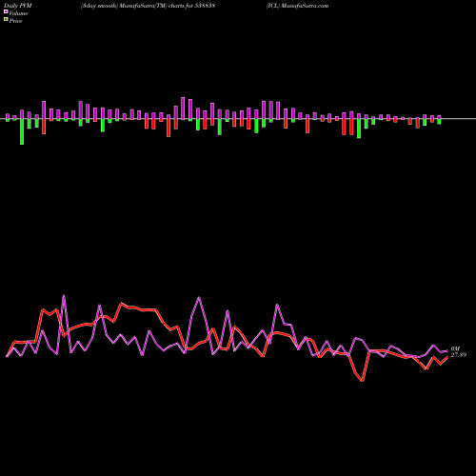Click the '27.89' price end value
The height and width of the screenshot is (476, 476).
pos(459,355)
